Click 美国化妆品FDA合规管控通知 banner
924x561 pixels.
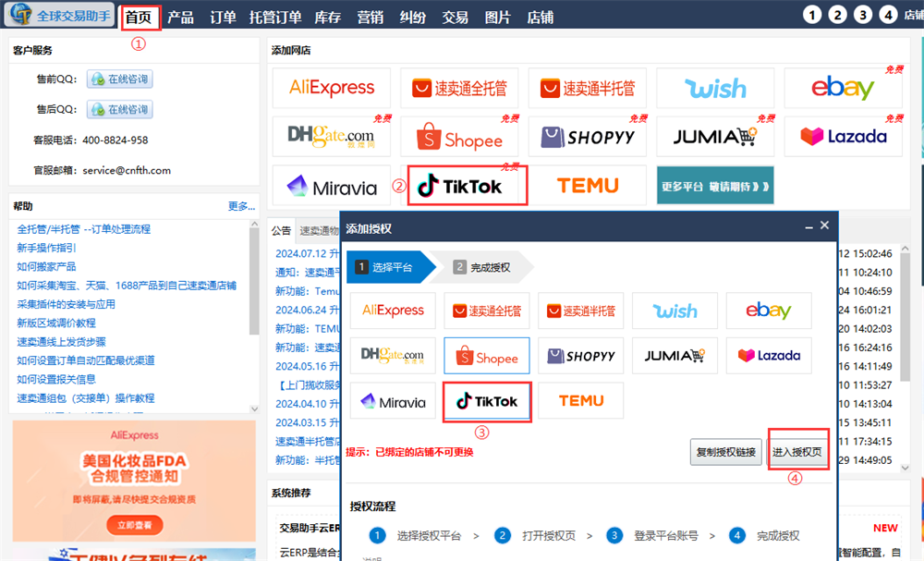[134, 481]
